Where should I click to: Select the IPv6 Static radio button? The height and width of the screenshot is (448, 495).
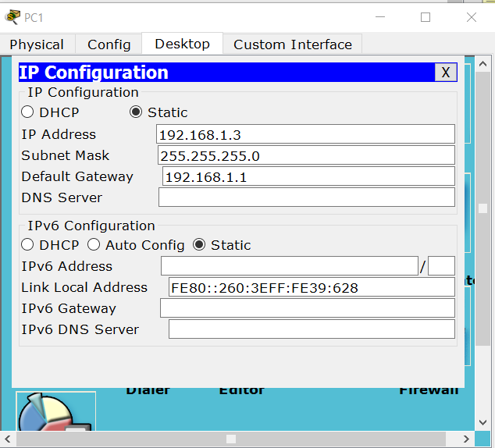[199, 244]
